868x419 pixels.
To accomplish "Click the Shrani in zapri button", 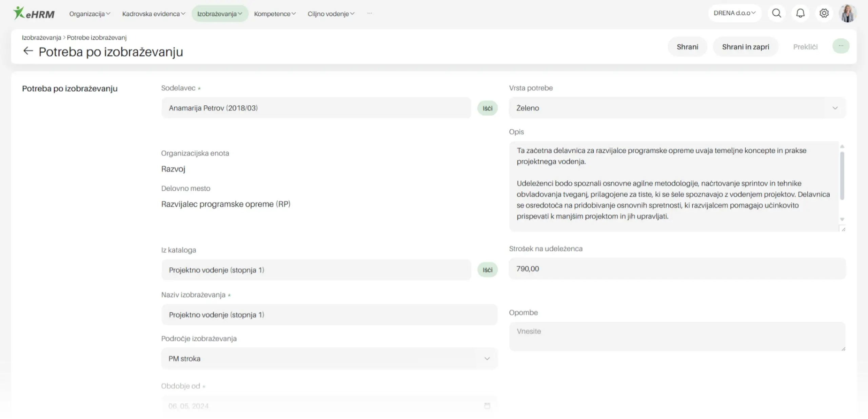I will click(x=745, y=47).
